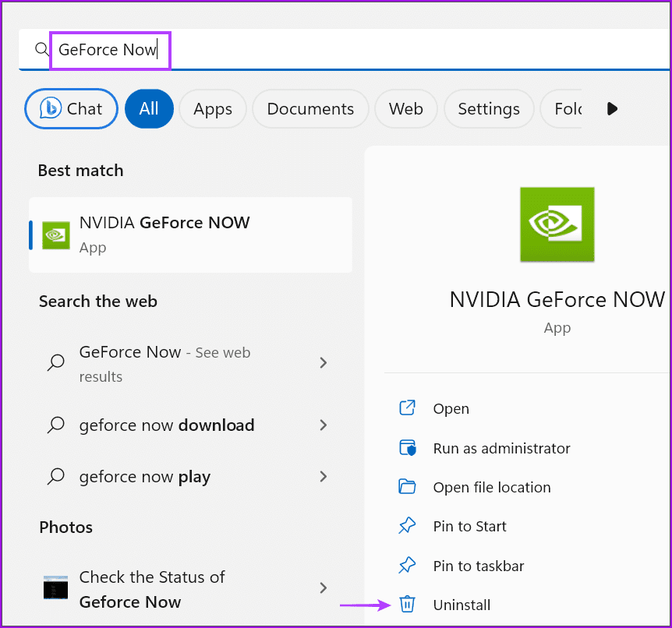The width and height of the screenshot is (672, 628).
Task: Open 'Check the Status of Geforce Now' photo
Action: pos(191,589)
